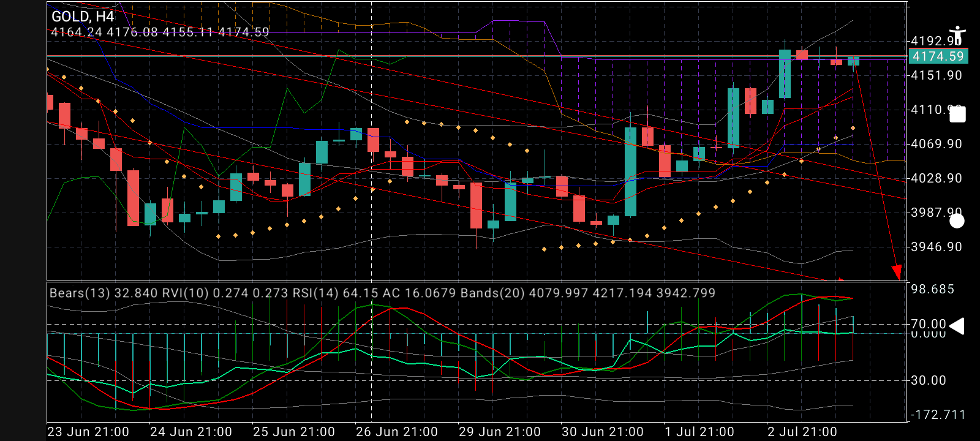Tap the 98.685 indicator scale value
The width and height of the screenshot is (980, 441).
(932, 289)
